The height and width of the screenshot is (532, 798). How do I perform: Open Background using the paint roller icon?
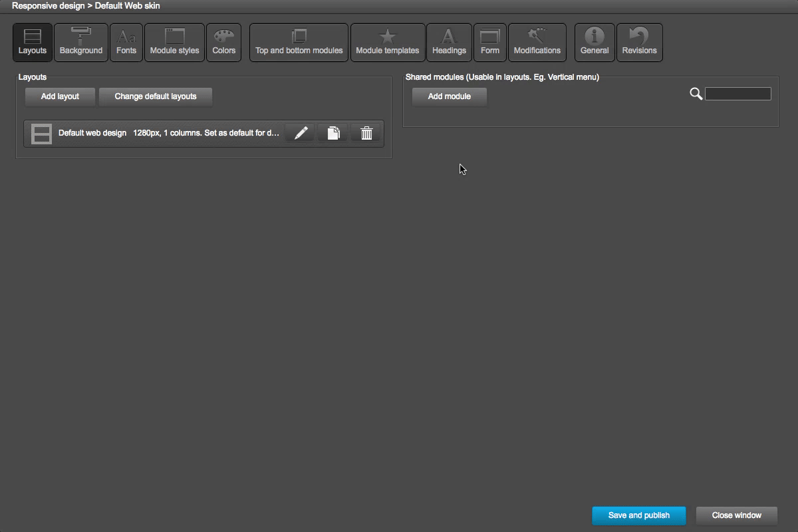tap(80, 42)
